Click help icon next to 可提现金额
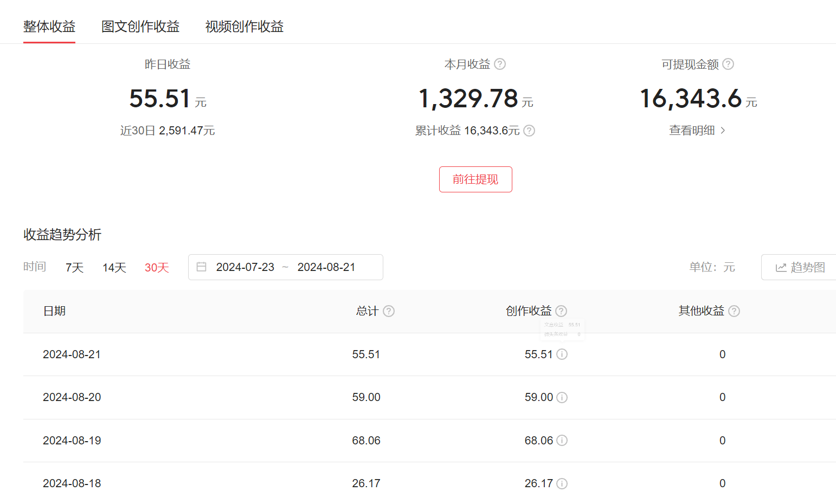Image resolution: width=836 pixels, height=504 pixels. click(x=729, y=64)
